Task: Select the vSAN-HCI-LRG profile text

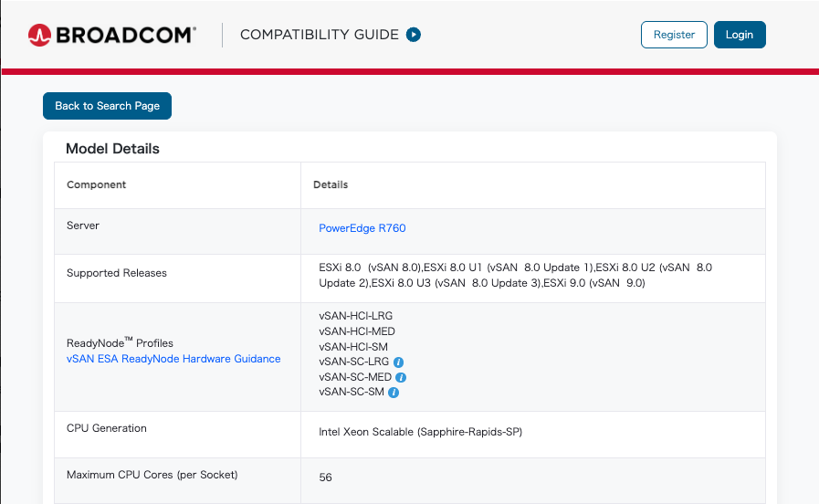Action: click(x=355, y=316)
